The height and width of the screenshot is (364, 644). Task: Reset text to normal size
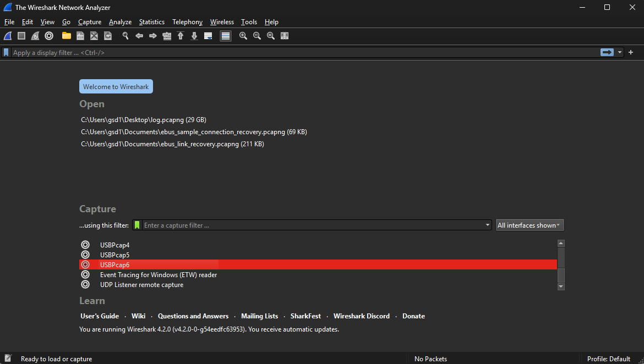point(271,36)
